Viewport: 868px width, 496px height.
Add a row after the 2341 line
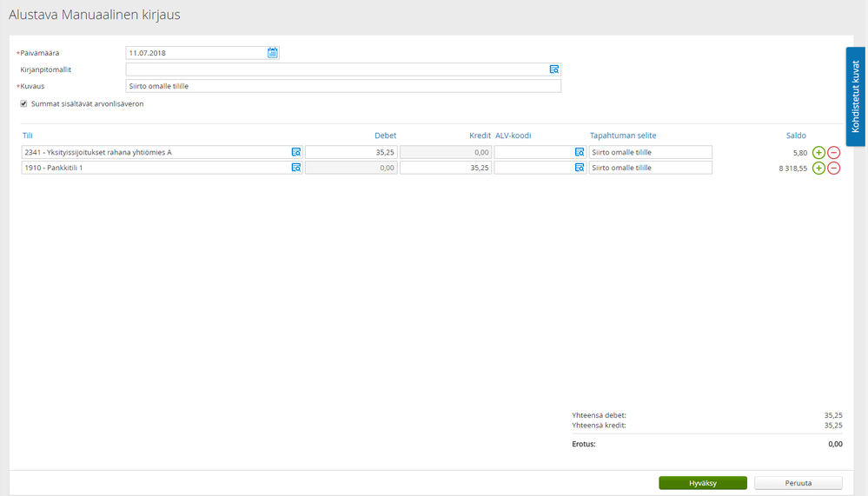818,153
